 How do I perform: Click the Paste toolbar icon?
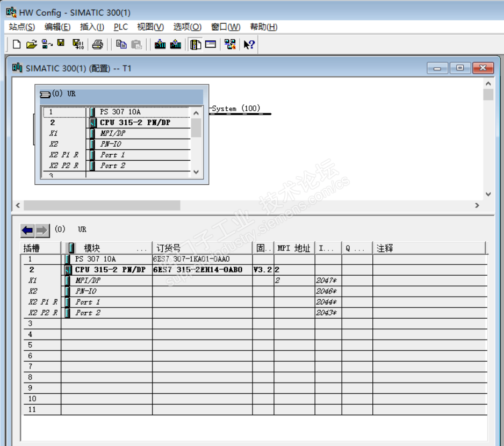click(x=136, y=44)
